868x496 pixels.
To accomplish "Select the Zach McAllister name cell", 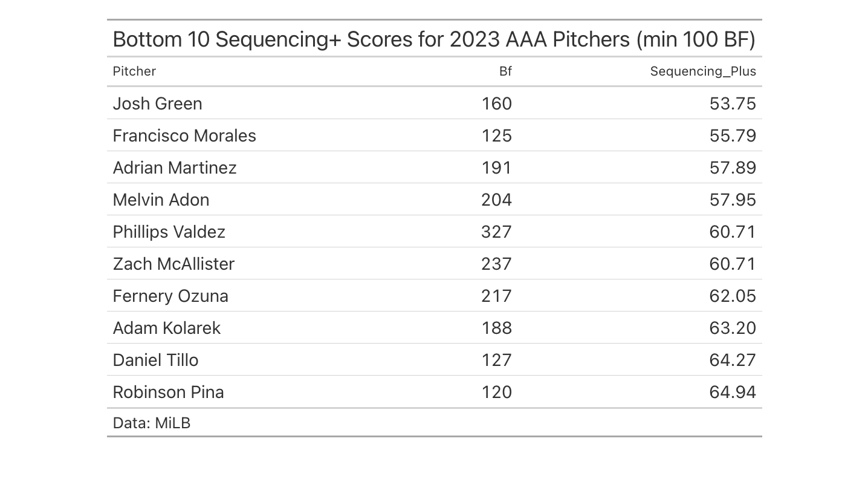I will [x=173, y=264].
